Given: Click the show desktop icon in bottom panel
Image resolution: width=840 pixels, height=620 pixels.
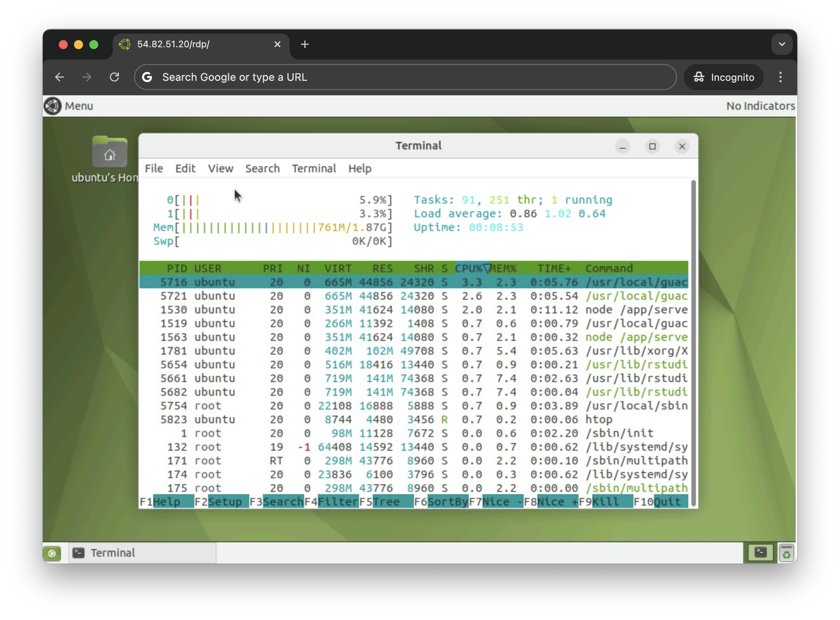Looking at the screenshot, I should coord(52,553).
